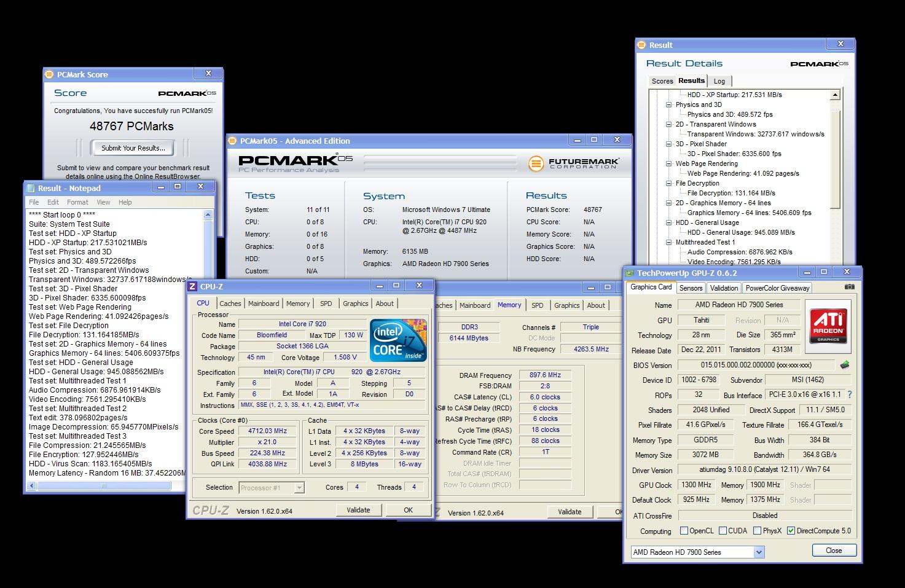Switch to the Caches tab in CPU-Z
This screenshot has width=905, height=588.
230,304
